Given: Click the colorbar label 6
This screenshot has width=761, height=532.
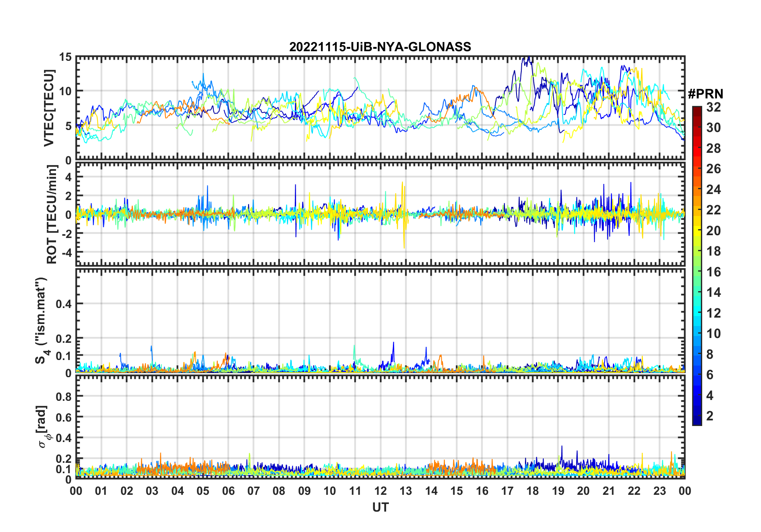Looking at the screenshot, I should coord(710,375).
